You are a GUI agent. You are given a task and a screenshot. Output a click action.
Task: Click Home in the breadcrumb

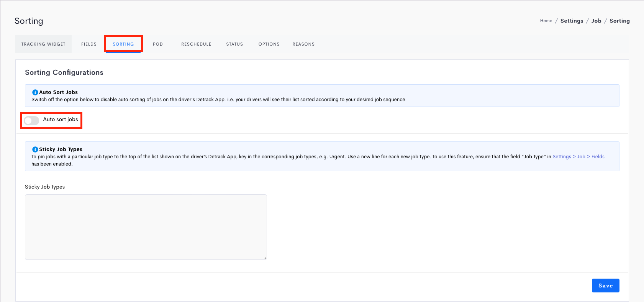[x=546, y=21]
